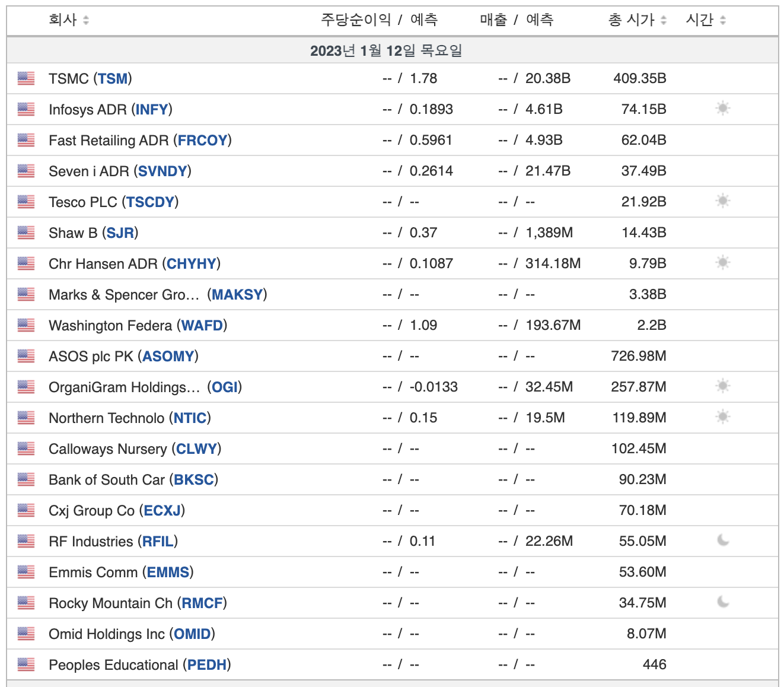Image resolution: width=784 pixels, height=687 pixels.
Task: Click the sun icon next to OrganiGram Holdings
Action: [x=722, y=386]
